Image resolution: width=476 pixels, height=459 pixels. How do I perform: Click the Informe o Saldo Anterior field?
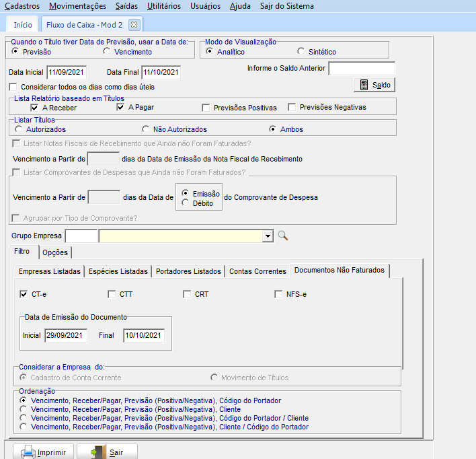pos(362,69)
